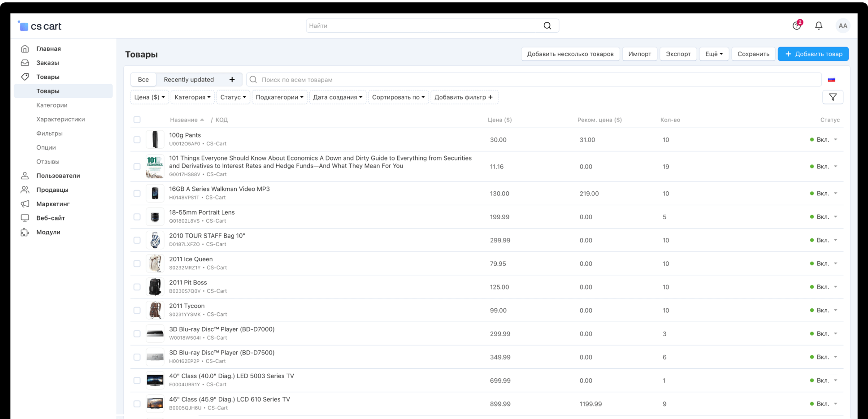Expand the Цена ($) filter dropdown
The height and width of the screenshot is (419, 868).
[149, 97]
